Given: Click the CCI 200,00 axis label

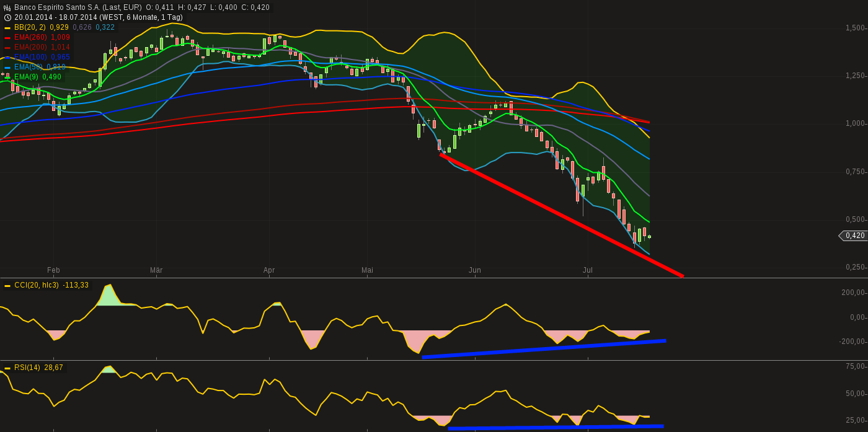Looking at the screenshot, I should coord(853,293).
